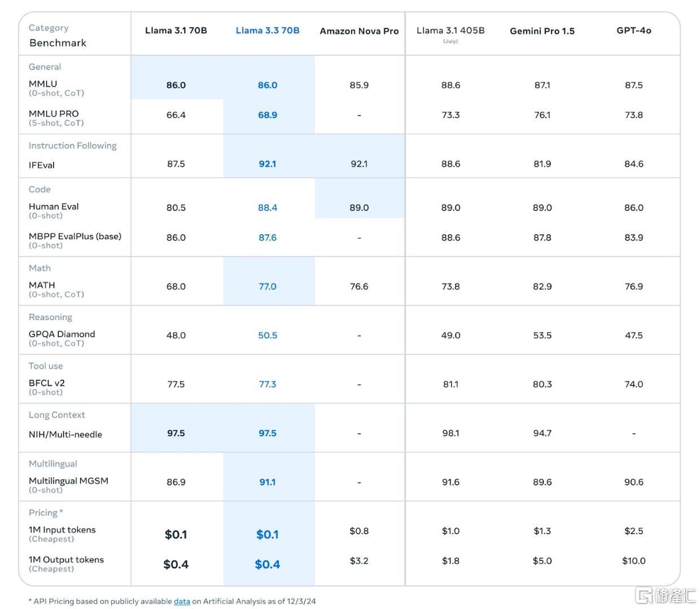
Task: Select the 1M Output tokens label
Action: click(66, 560)
